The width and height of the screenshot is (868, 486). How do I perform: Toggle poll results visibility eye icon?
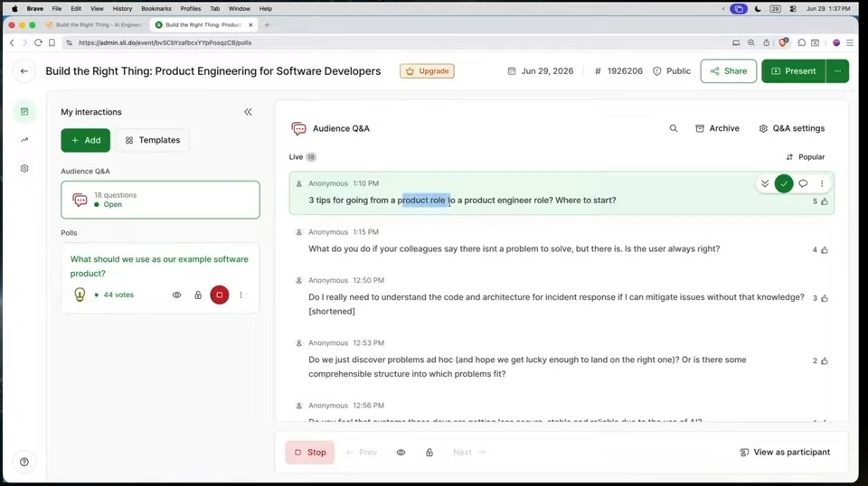pyautogui.click(x=176, y=295)
